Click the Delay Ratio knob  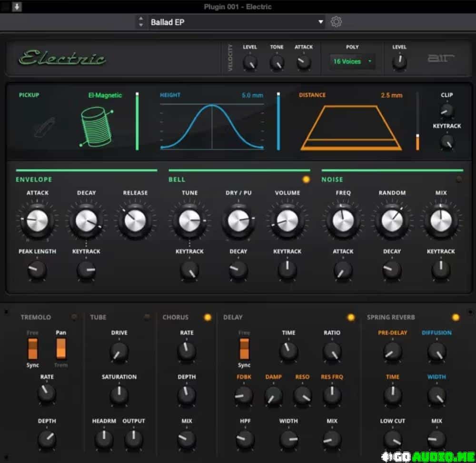[x=332, y=352]
